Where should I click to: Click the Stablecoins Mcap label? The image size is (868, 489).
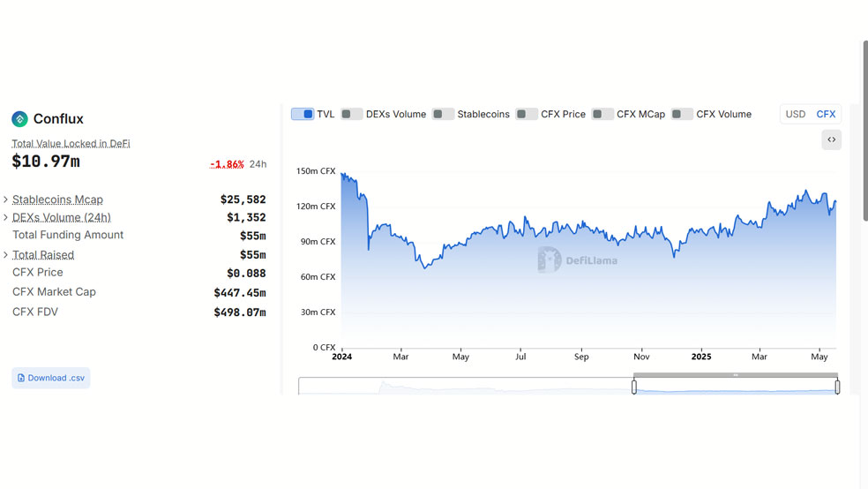point(57,199)
